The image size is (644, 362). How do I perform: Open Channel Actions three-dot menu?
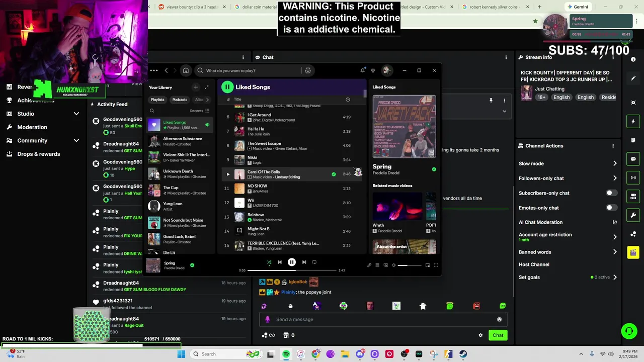pyautogui.click(x=613, y=146)
